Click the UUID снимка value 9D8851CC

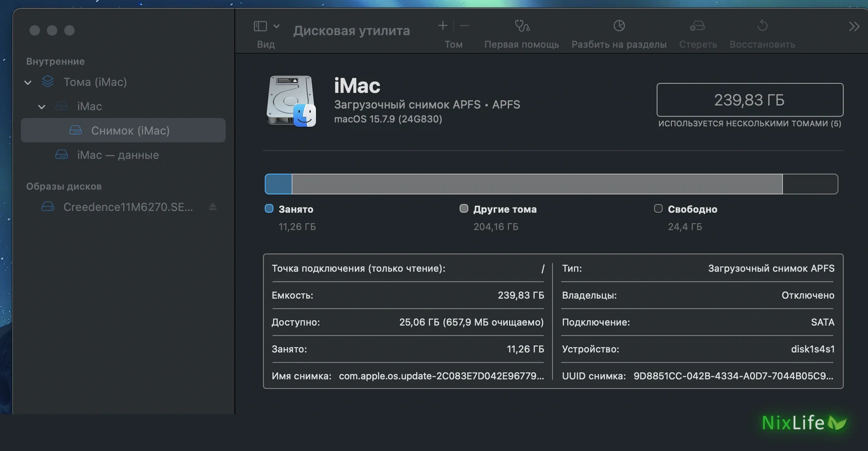point(733,376)
